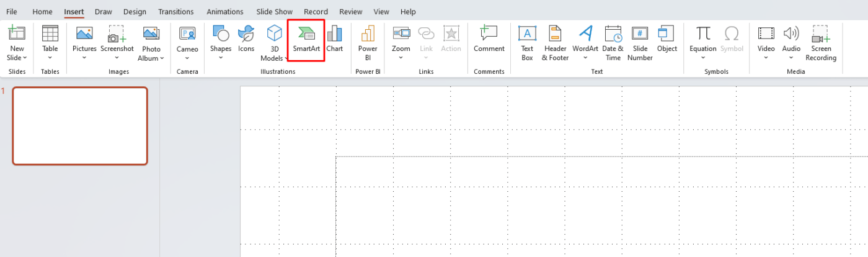This screenshot has height=257, width=868.
Task: Open the File menu
Action: tap(12, 12)
